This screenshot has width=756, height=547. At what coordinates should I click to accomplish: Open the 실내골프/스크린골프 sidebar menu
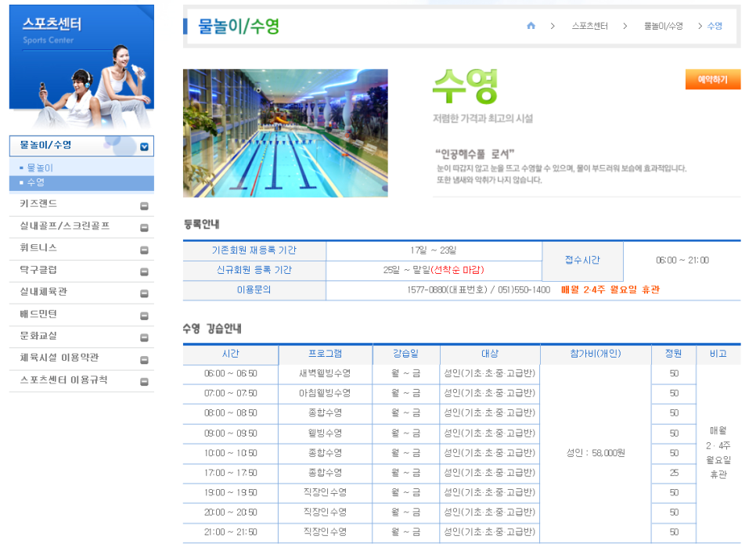[x=81, y=226]
